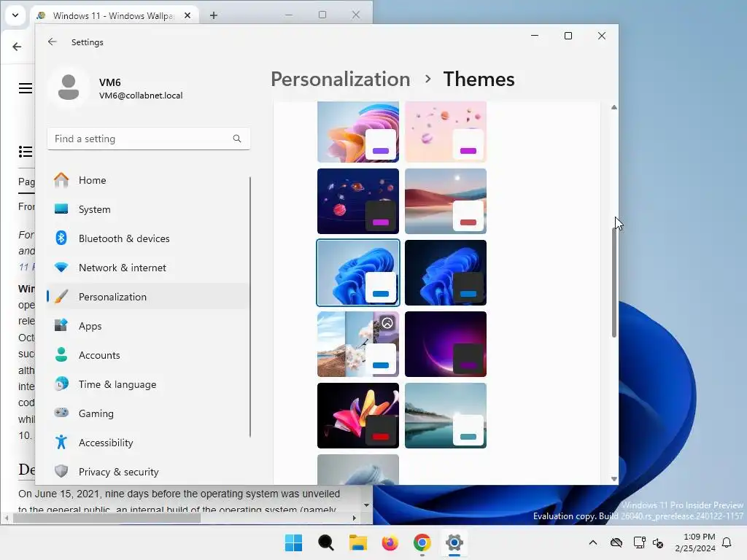747x560 pixels.
Task: Open Bluetooth & devices settings
Action: pos(147,238)
